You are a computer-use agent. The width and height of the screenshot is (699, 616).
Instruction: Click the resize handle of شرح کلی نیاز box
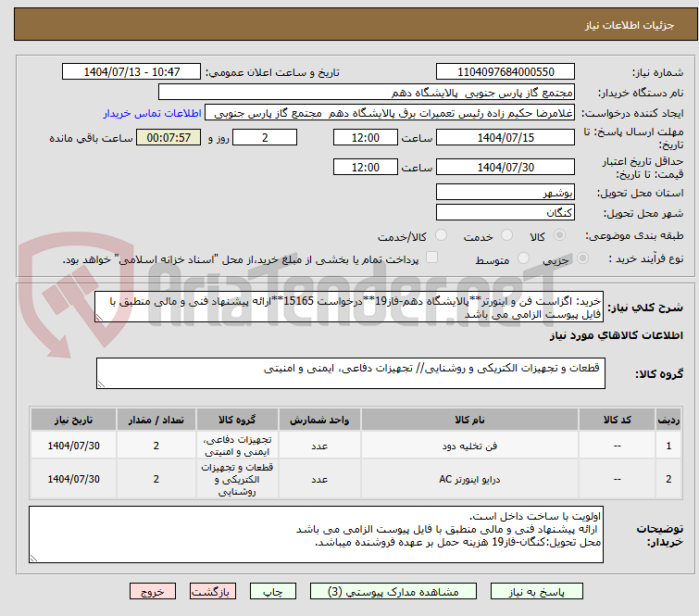(99, 318)
